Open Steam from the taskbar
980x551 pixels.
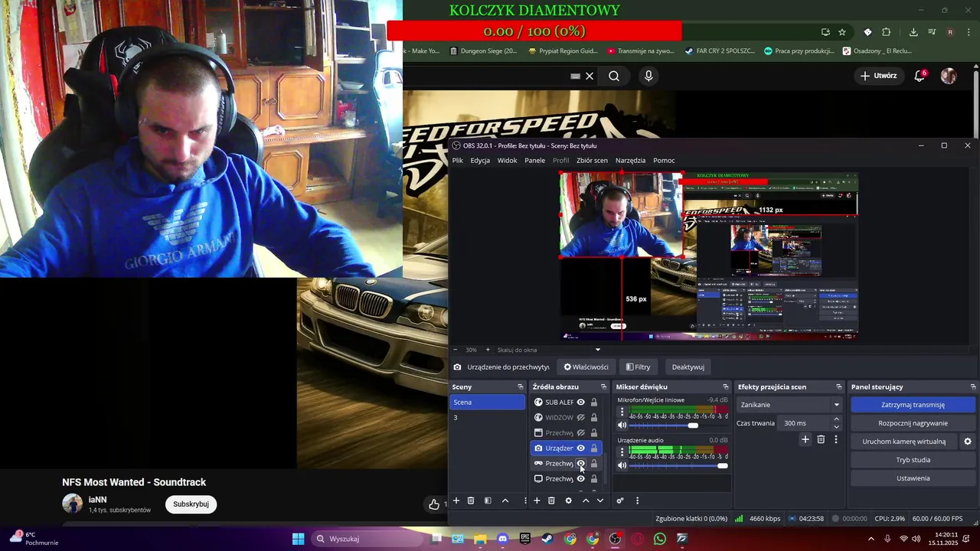547,539
